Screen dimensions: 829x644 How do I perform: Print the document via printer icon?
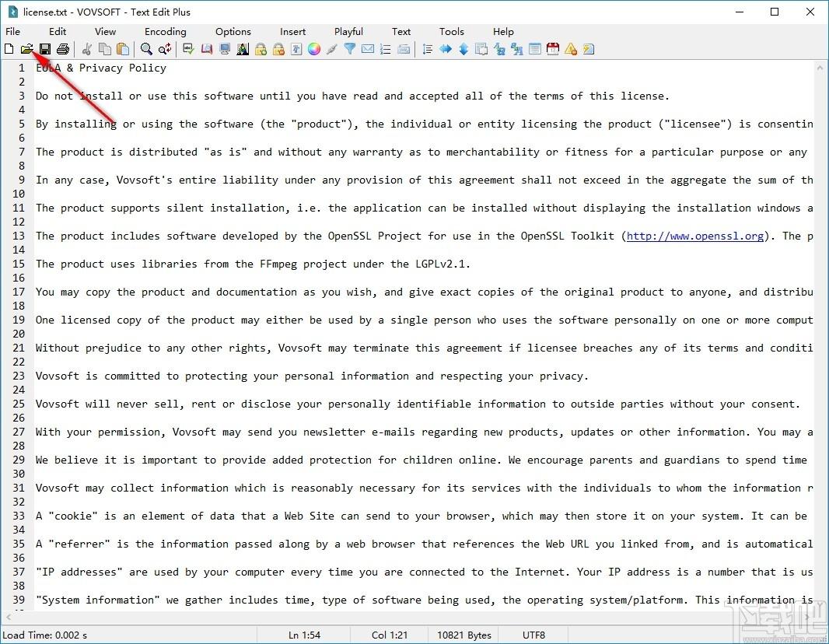63,49
